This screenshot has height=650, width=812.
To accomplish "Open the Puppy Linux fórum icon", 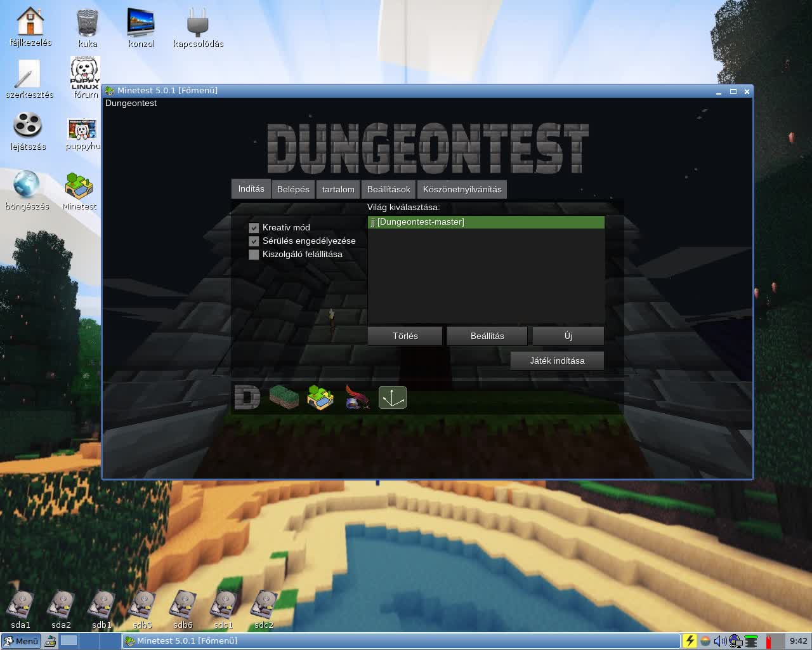I will [85, 77].
